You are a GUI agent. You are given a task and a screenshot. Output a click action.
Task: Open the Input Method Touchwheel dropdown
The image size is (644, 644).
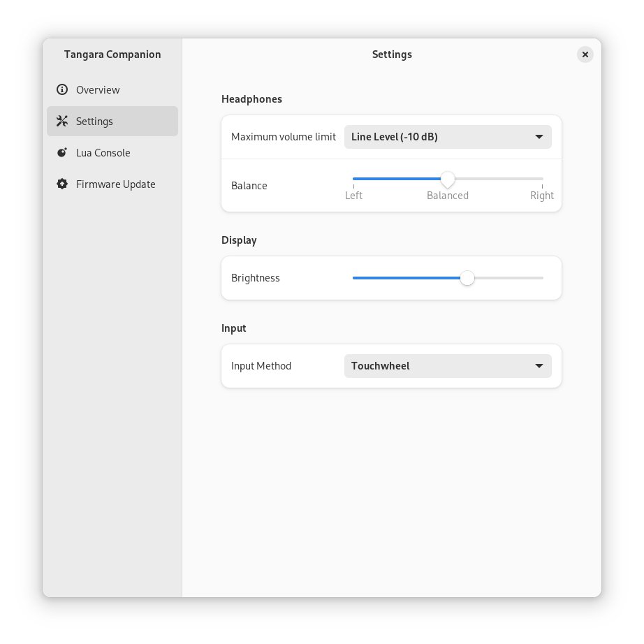point(448,366)
